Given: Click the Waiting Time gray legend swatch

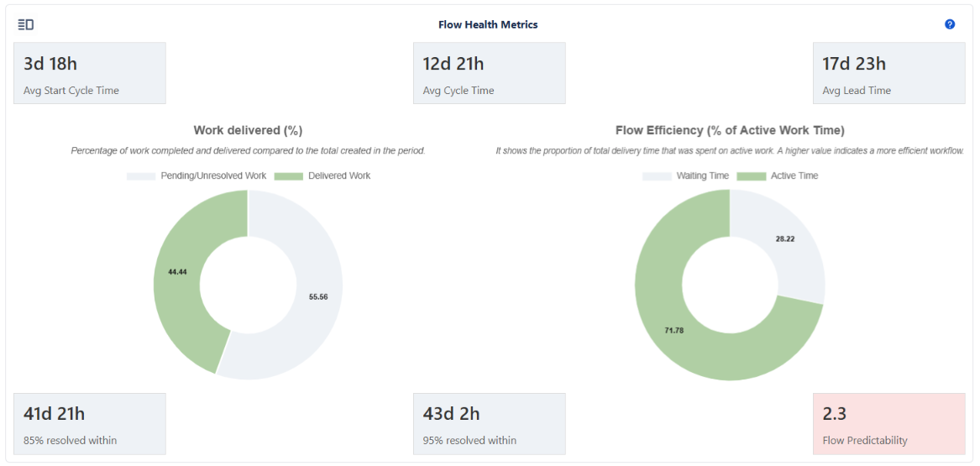Looking at the screenshot, I should coord(657,176).
